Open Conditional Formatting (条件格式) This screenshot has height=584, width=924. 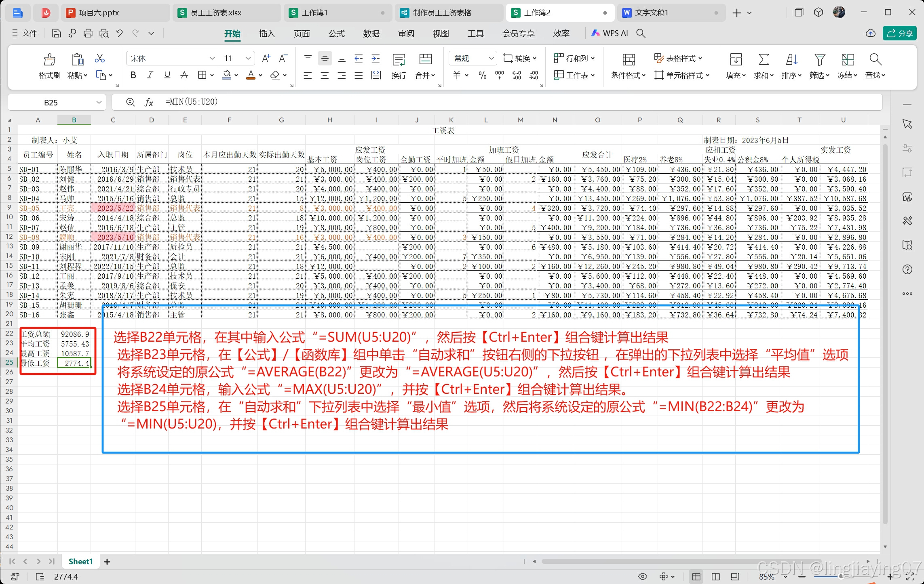[x=628, y=60]
